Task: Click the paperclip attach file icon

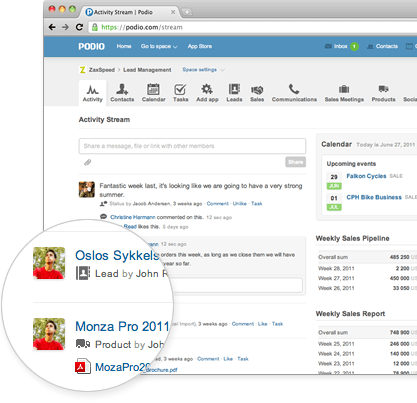Action: (87, 162)
